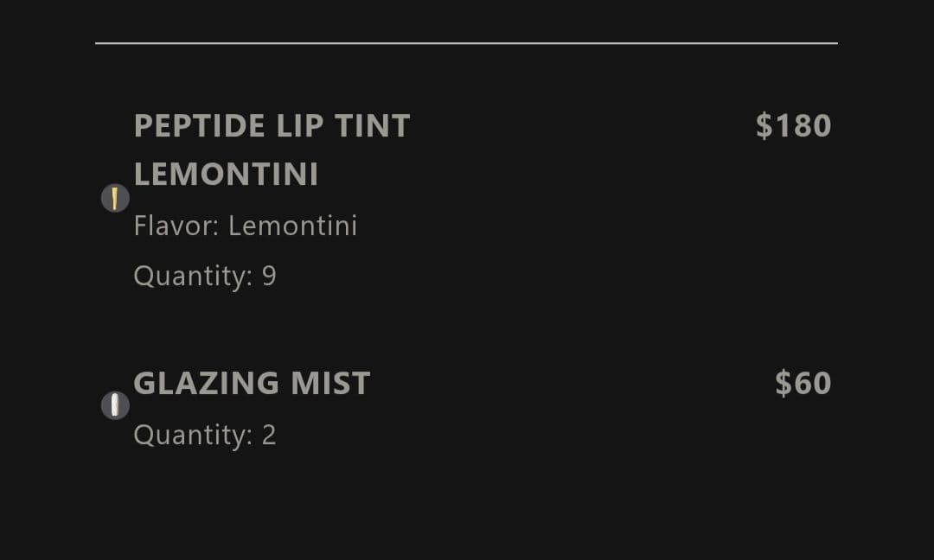Click the Quantity label under Glazing Mist
The width and height of the screenshot is (934, 560).
[x=192, y=435]
